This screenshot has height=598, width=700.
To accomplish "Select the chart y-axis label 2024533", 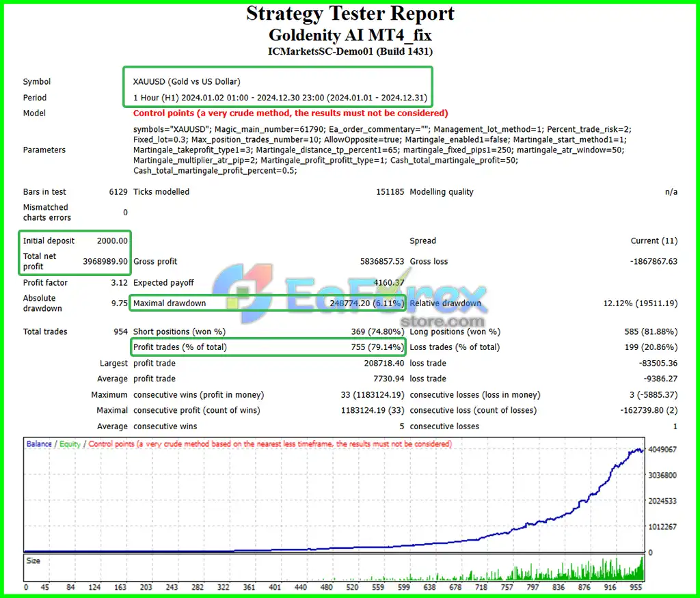I will coord(662,501).
